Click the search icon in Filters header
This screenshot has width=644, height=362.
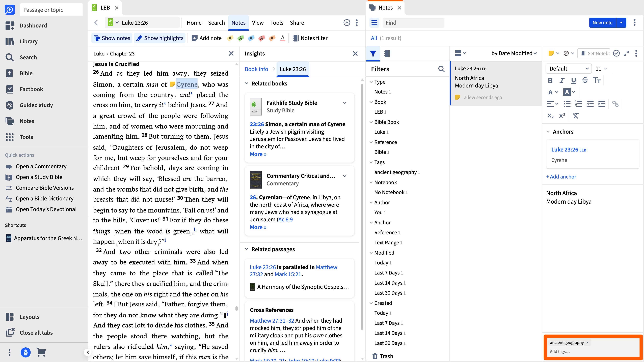click(x=441, y=69)
